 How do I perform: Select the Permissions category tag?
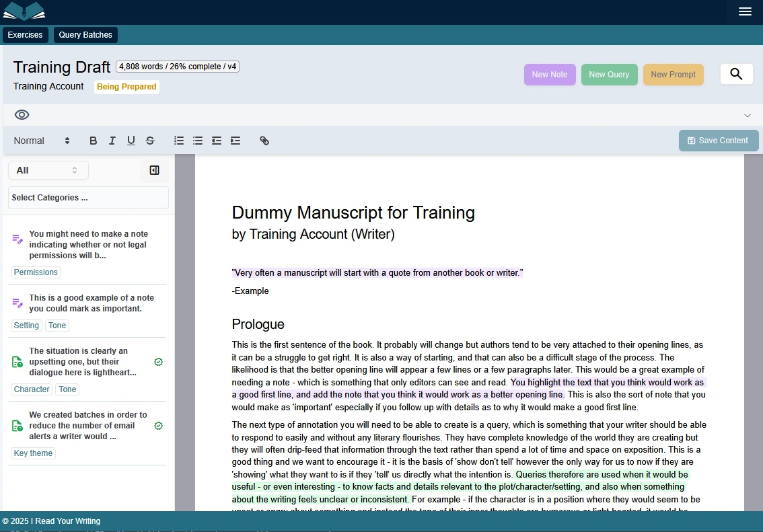tap(36, 272)
